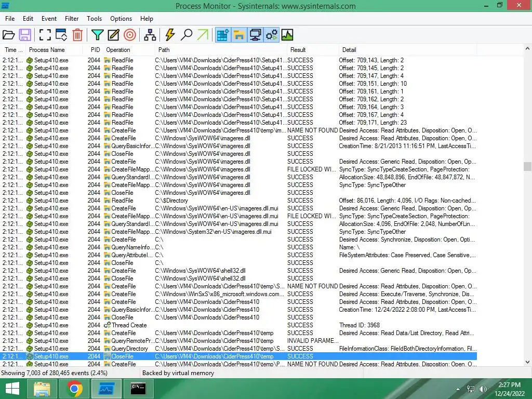Open the Edit menu
The width and height of the screenshot is (532, 399).
[x=28, y=19]
